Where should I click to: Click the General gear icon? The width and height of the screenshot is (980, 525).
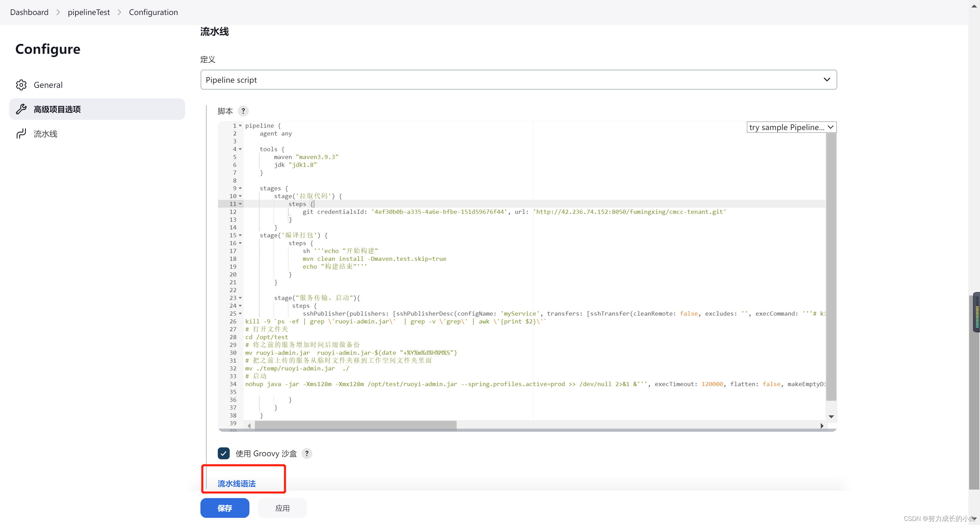pos(21,85)
